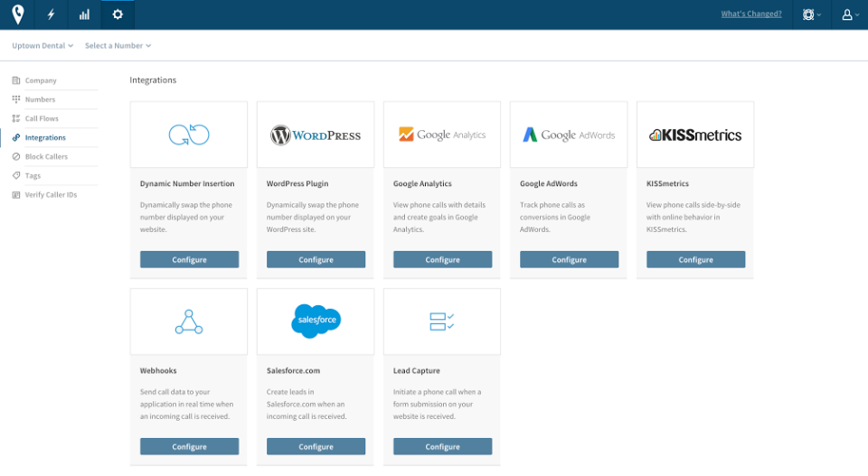Open the bar chart reports section
Image resolution: width=868 pixels, height=476 pixels.
84,14
